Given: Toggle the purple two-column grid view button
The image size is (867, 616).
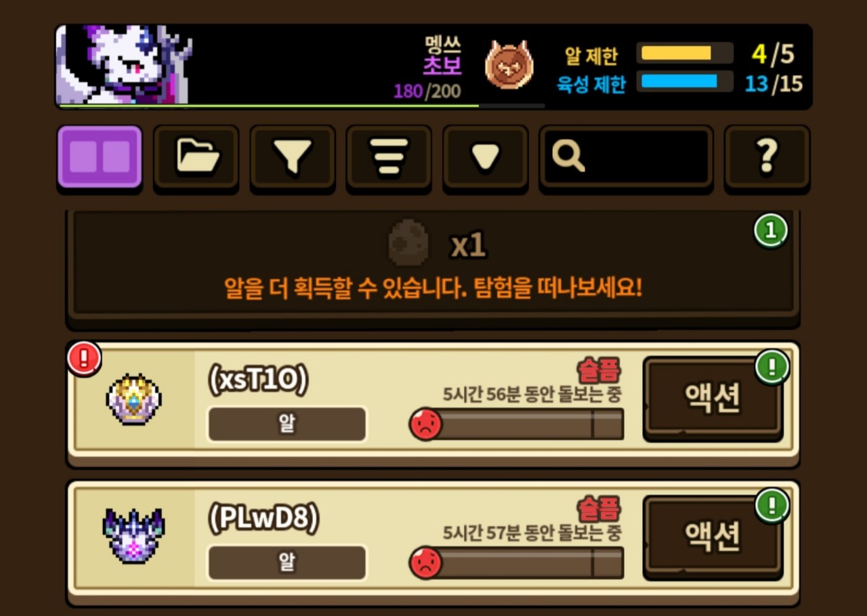Looking at the screenshot, I should tap(100, 157).
